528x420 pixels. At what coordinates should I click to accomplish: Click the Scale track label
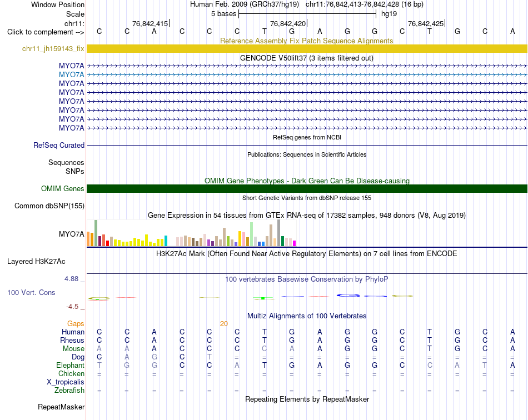[x=75, y=14]
